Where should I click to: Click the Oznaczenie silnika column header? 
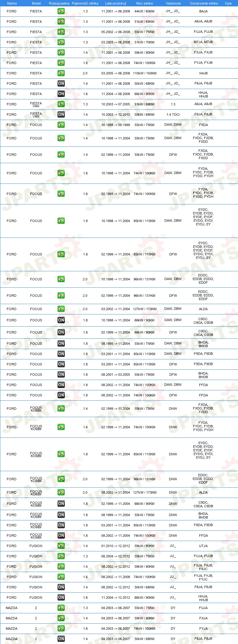pos(204,3)
